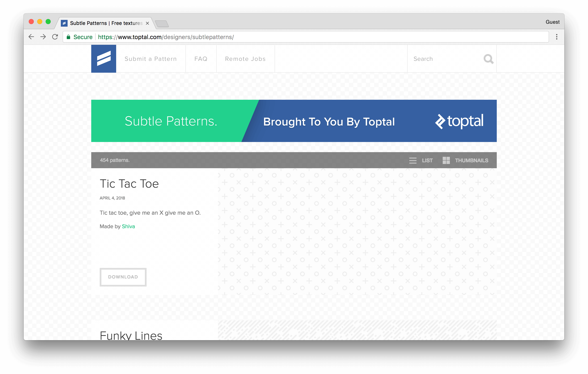588x374 pixels.
Task: Click the browser forward arrow
Action: click(43, 37)
